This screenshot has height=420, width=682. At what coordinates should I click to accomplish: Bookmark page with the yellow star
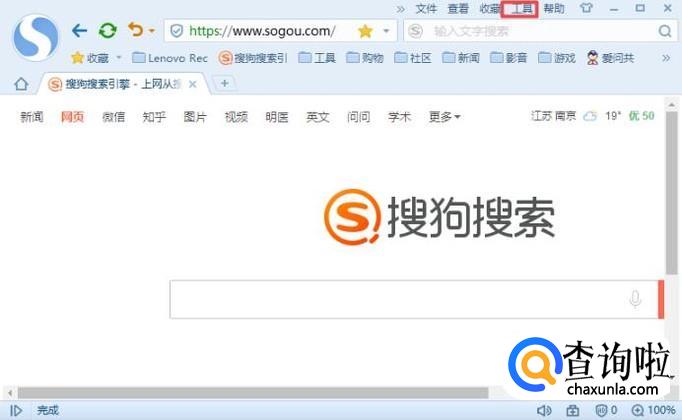[365, 31]
